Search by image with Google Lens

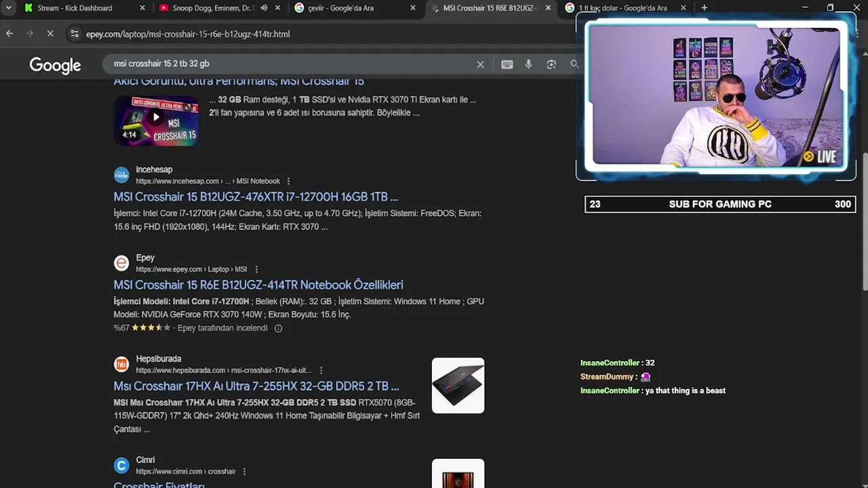(551, 64)
